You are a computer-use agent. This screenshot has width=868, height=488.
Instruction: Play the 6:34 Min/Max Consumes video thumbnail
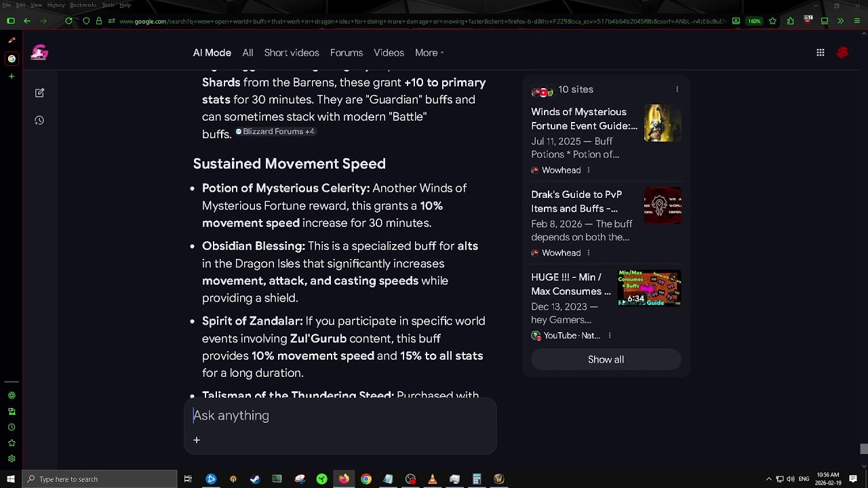[x=650, y=288]
